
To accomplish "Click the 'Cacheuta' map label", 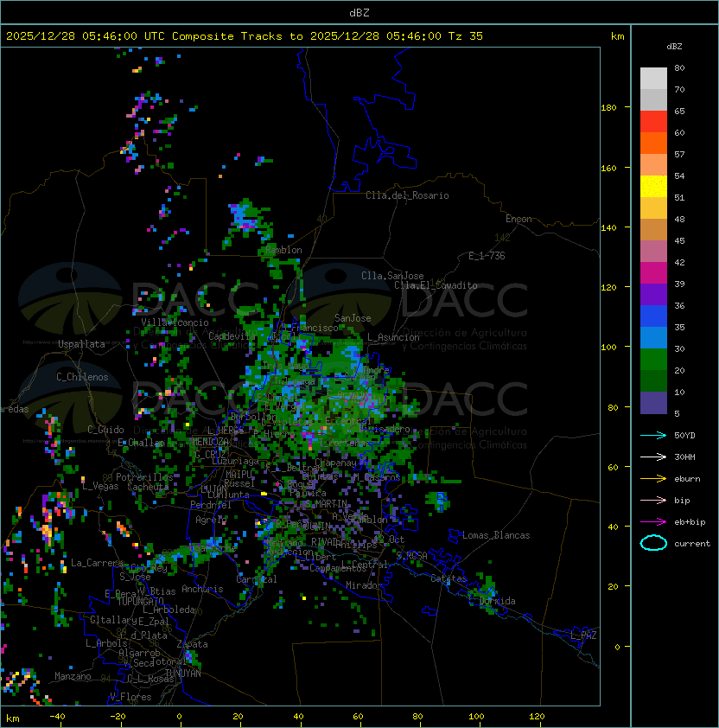I will coord(148,487).
